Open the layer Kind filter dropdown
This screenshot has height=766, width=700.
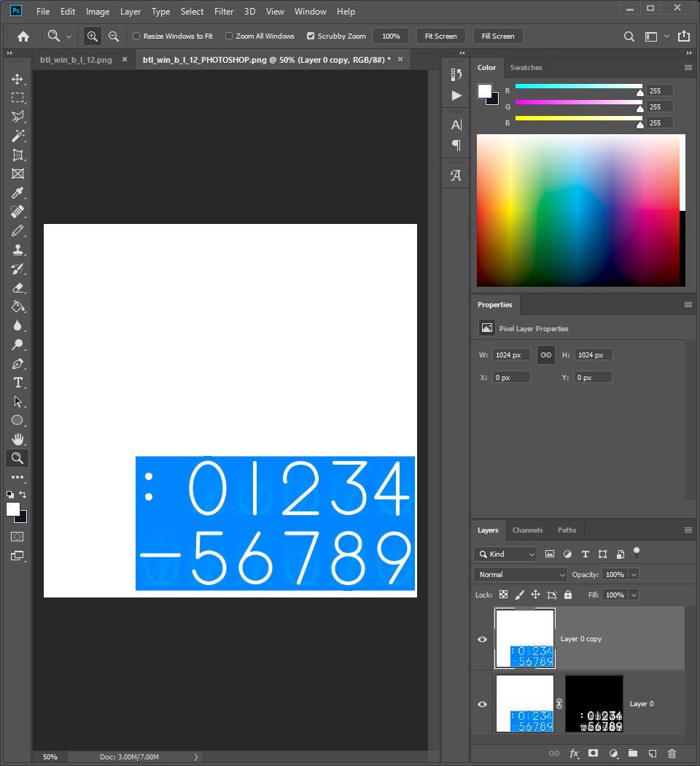[505, 554]
